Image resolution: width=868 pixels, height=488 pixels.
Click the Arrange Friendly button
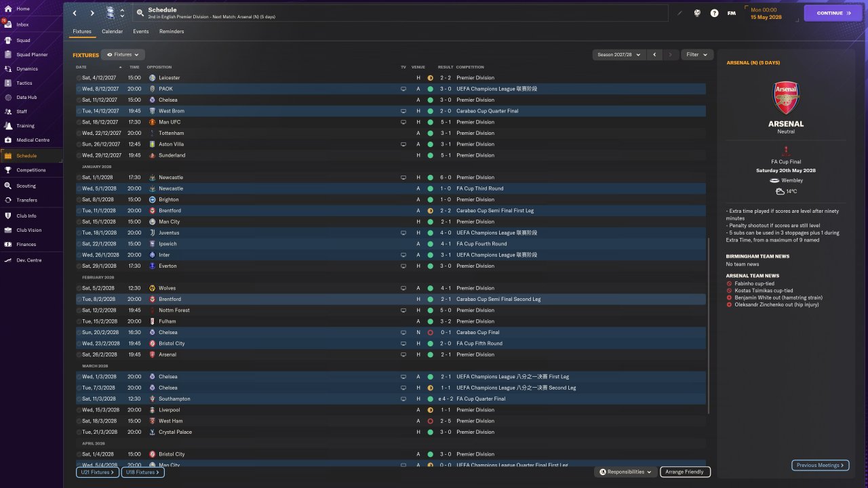684,472
